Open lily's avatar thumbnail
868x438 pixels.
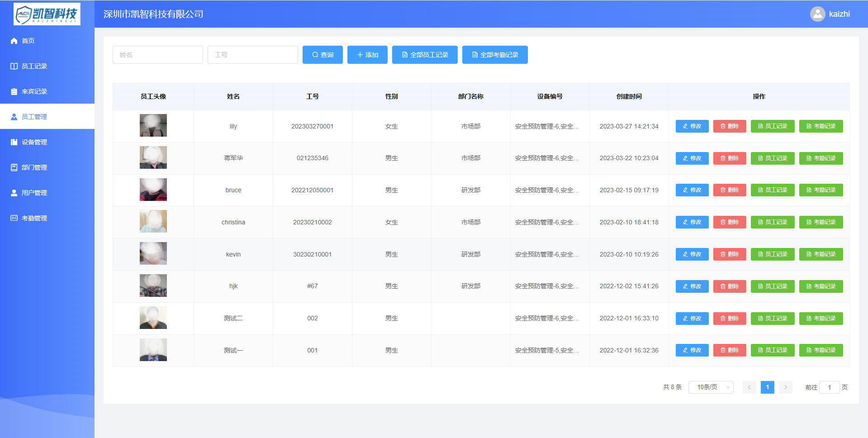(x=153, y=125)
